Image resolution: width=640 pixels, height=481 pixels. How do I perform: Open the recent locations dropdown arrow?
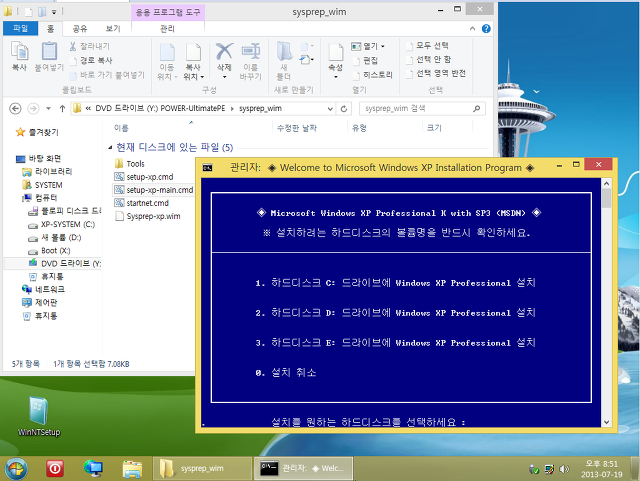[x=49, y=109]
